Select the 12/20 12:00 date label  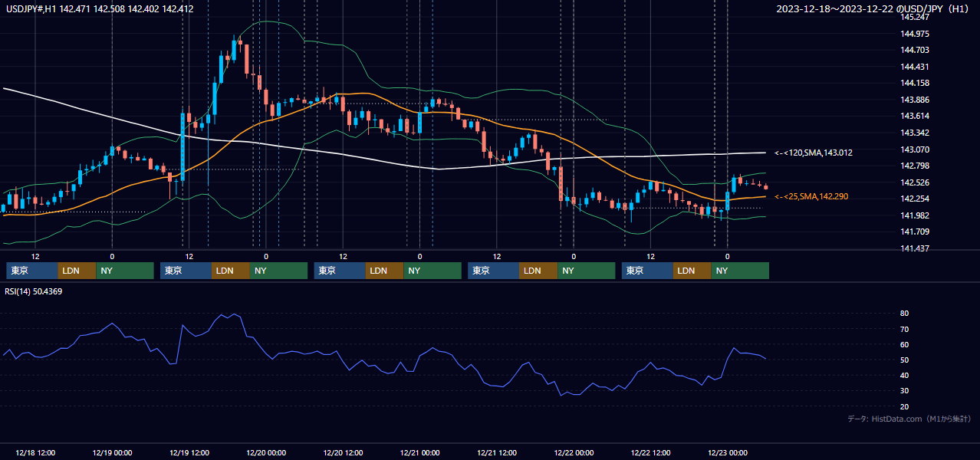pos(343,452)
